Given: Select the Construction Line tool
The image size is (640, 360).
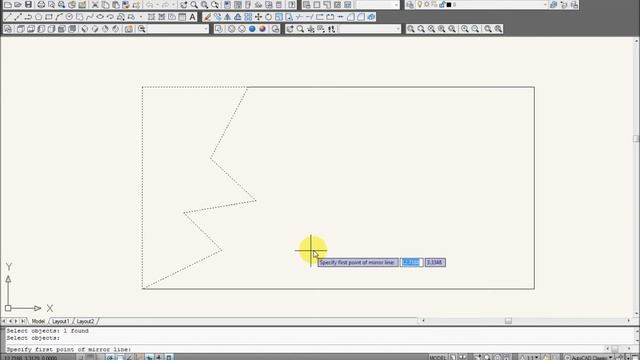Looking at the screenshot, I should pyautogui.click(x=18, y=17).
